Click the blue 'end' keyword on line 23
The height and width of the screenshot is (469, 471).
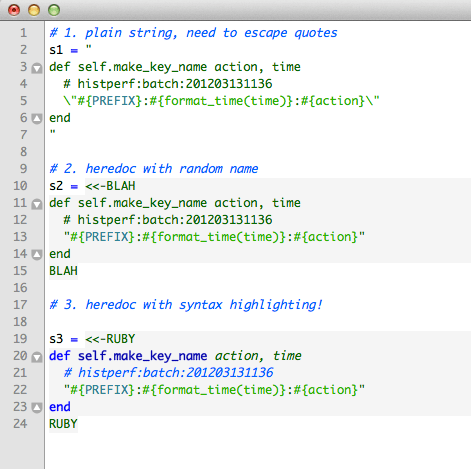tap(60, 407)
